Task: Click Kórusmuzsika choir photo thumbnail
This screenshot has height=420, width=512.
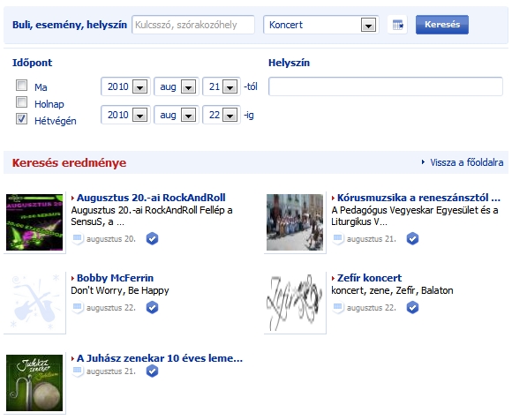Action: (x=295, y=222)
